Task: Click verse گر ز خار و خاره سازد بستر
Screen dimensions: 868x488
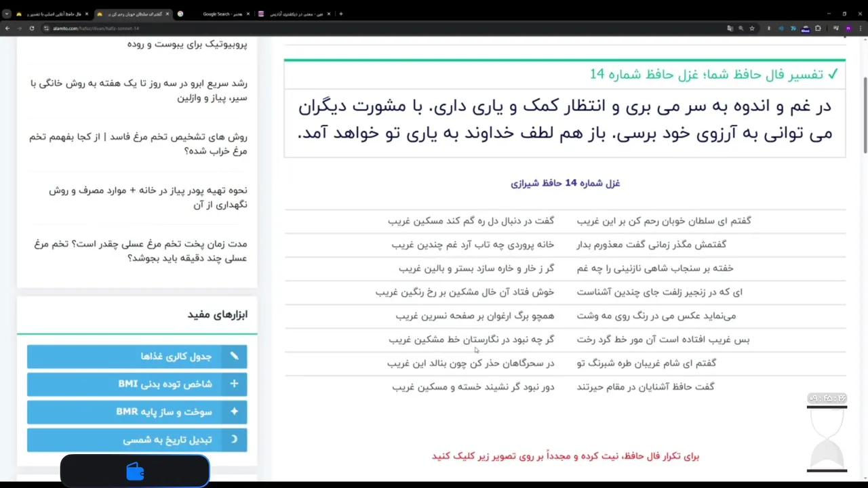Action: click(x=477, y=268)
